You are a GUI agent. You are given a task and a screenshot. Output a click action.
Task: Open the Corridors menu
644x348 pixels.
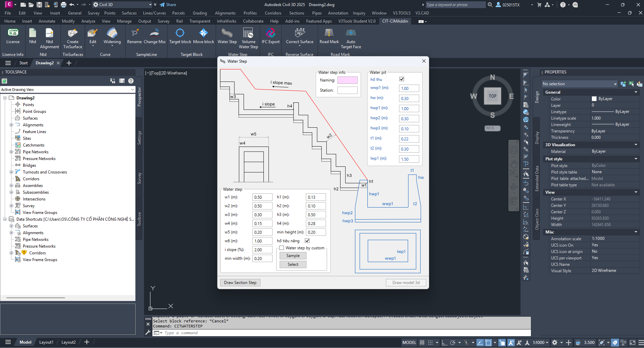273,13
